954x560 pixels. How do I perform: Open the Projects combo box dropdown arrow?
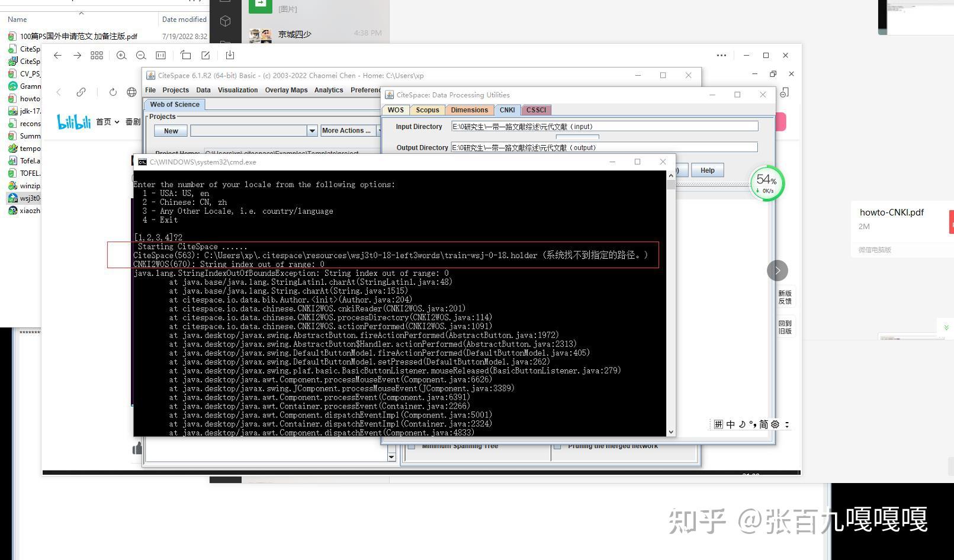(312, 131)
